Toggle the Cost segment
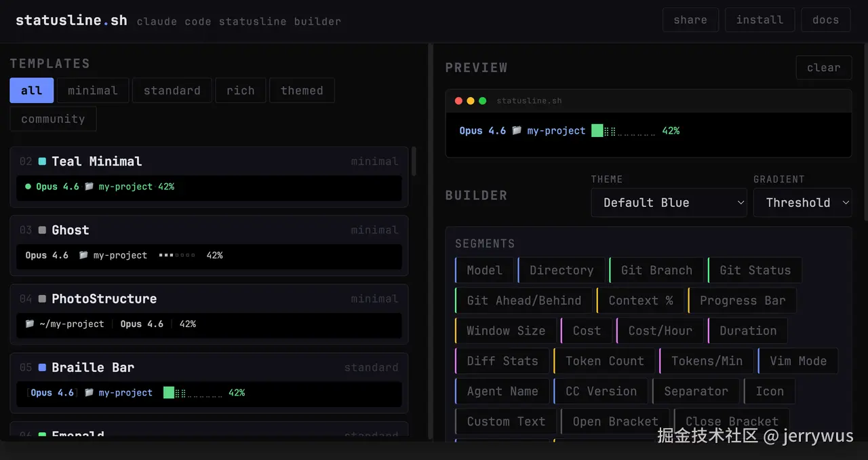Viewport: 868px width, 460px height. 587,330
